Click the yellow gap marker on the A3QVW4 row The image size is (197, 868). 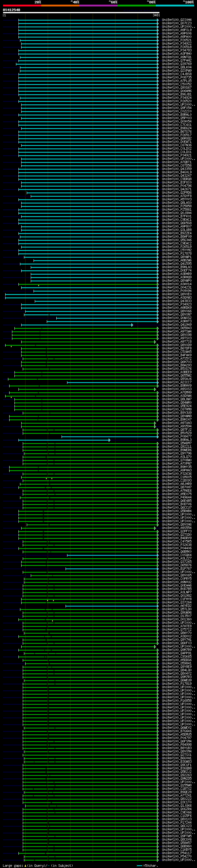coord(11,397)
